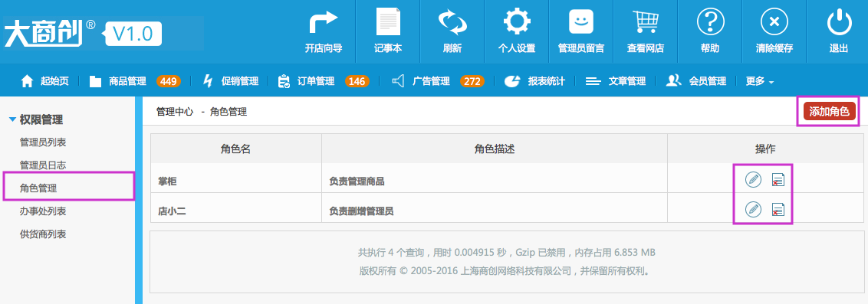The width and height of the screenshot is (868, 304).
Task: Click the 272 badge on 广告管理
Action: [472, 81]
